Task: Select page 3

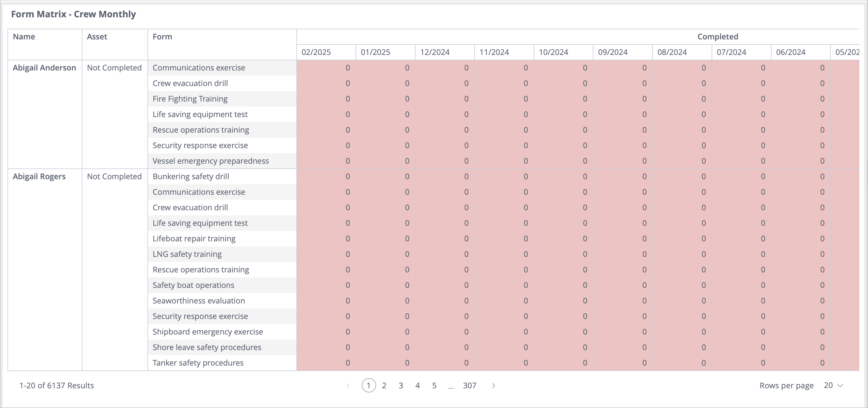Action: pyautogui.click(x=401, y=385)
